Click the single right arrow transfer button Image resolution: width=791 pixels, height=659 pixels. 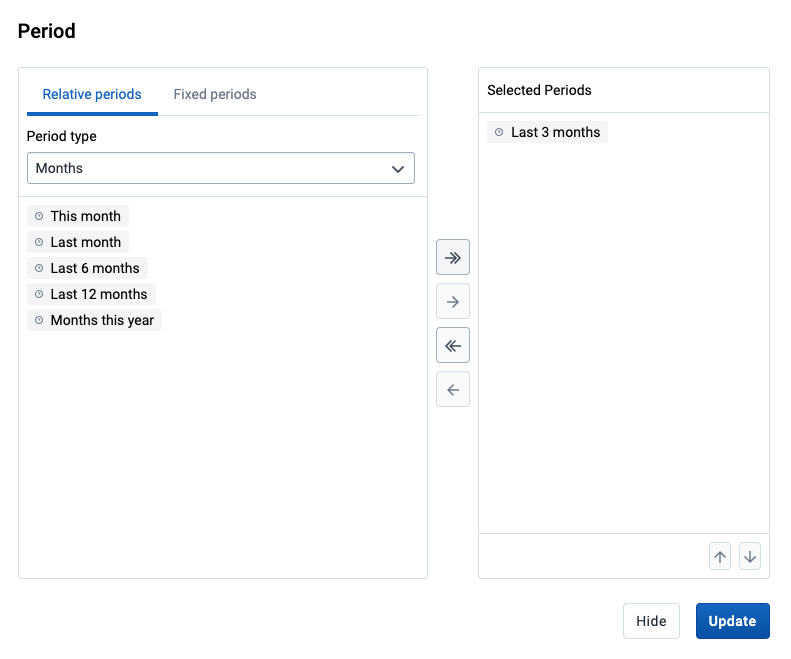click(453, 301)
